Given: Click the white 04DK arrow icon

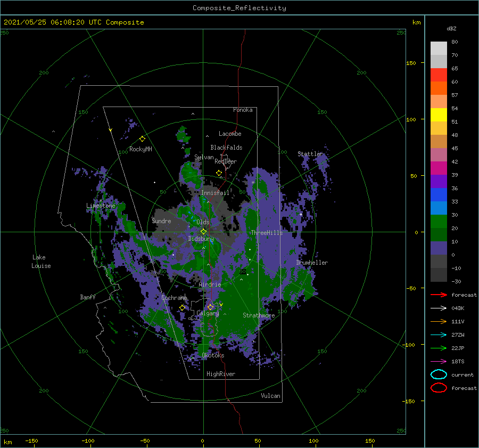Looking at the screenshot, I should (x=439, y=308).
